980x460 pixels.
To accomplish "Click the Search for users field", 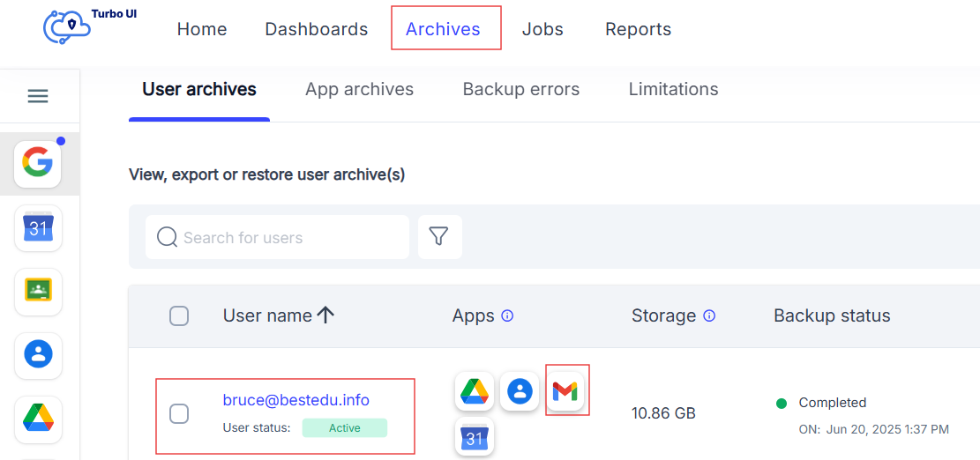I will pyautogui.click(x=278, y=237).
